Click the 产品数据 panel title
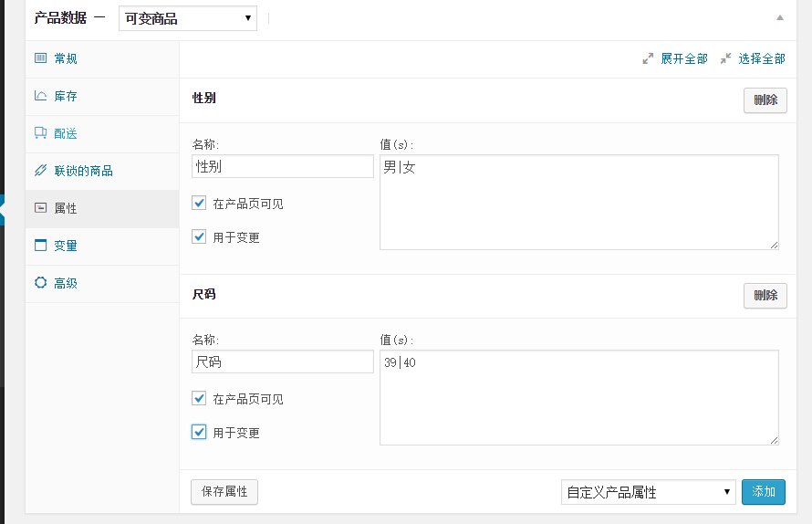This screenshot has height=524, width=812. pyautogui.click(x=60, y=18)
